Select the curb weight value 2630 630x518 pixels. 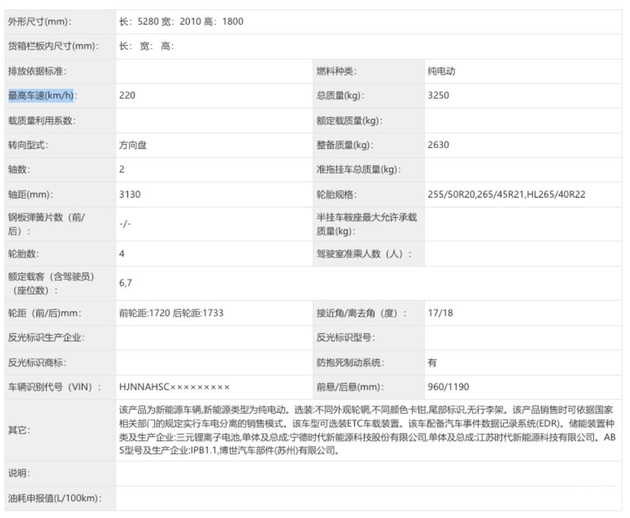click(x=438, y=145)
